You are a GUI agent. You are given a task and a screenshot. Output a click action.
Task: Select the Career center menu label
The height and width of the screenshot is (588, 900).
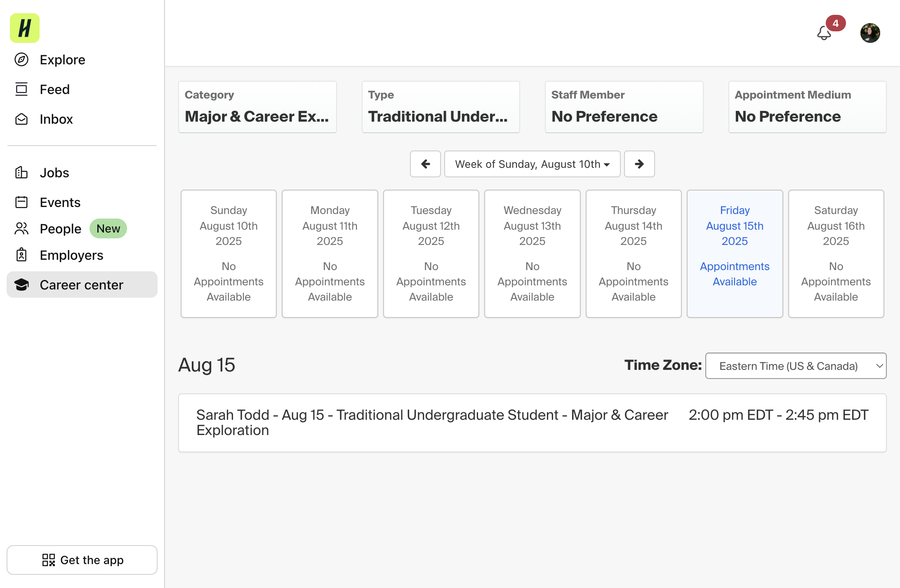click(x=81, y=285)
